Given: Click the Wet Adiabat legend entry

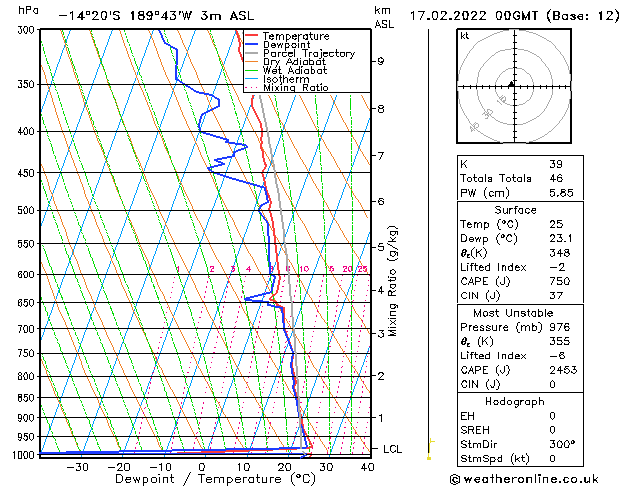Looking at the screenshot, I should coord(294,71).
